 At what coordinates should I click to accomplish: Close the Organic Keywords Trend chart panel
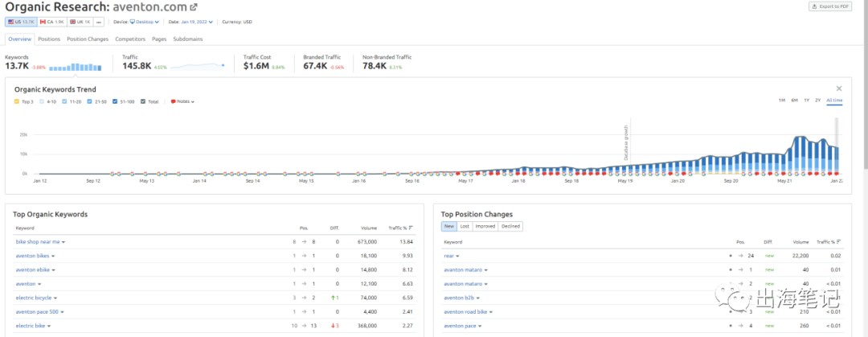[x=838, y=88]
